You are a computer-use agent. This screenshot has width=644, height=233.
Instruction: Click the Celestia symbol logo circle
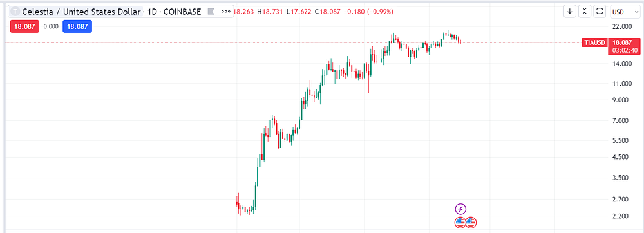tap(18, 12)
